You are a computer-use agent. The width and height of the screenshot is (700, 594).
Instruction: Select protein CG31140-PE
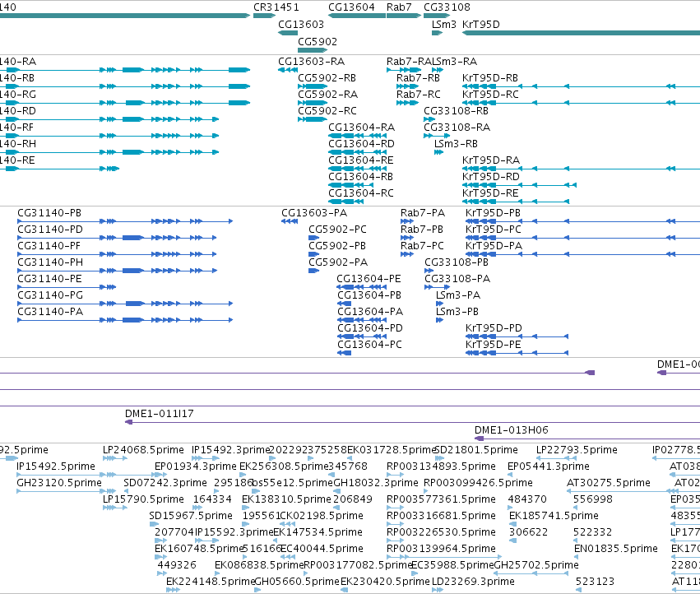(x=67, y=287)
